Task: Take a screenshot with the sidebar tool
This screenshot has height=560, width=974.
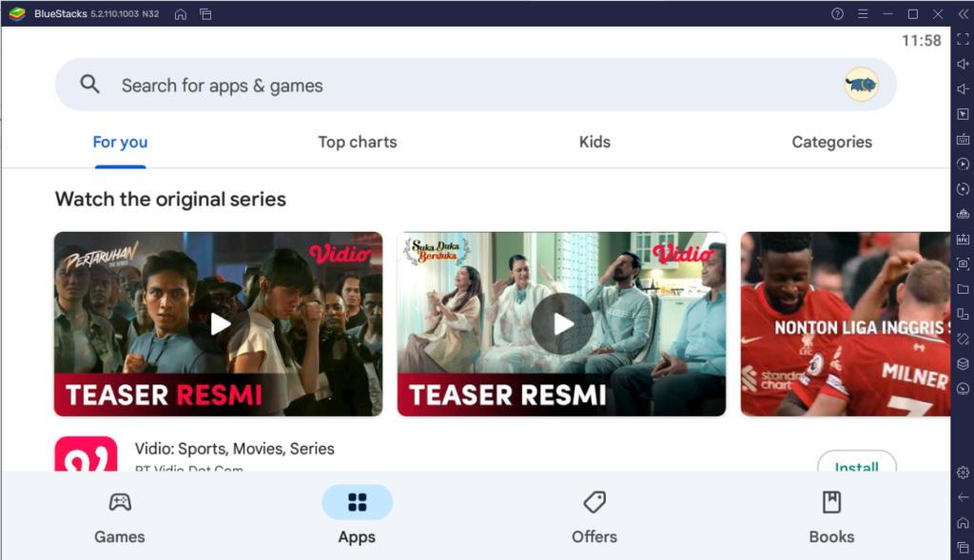Action: click(x=963, y=264)
